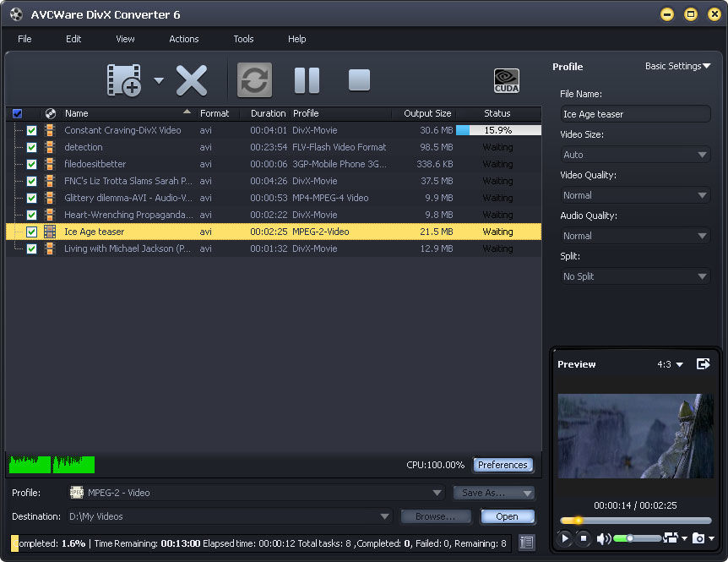Screen dimensions: 728x562
Task: Open the Destination path dropdown
Action: [384, 516]
